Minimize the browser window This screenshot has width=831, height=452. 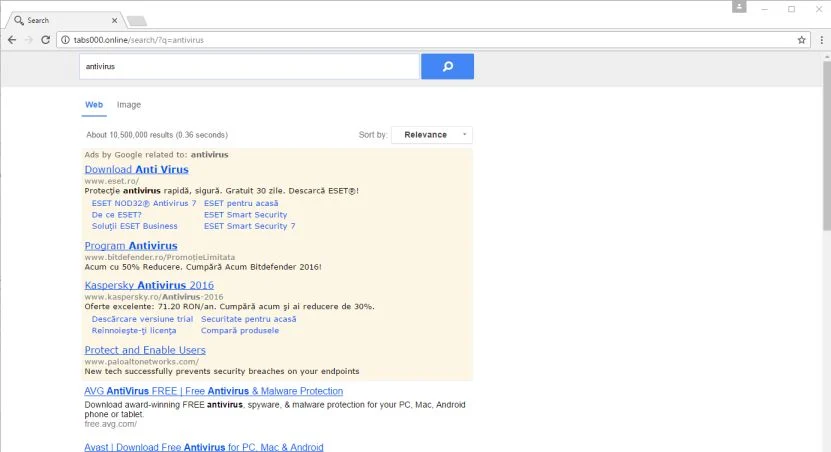765,9
